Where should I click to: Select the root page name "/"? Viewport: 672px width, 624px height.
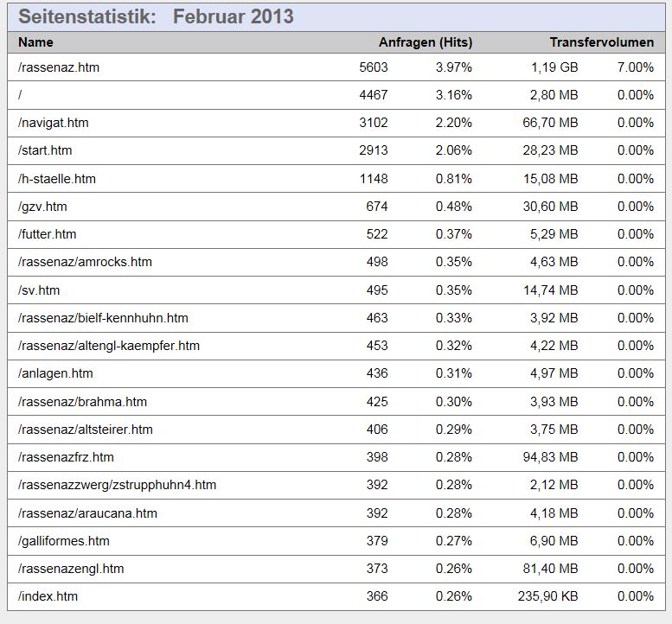pos(20,95)
